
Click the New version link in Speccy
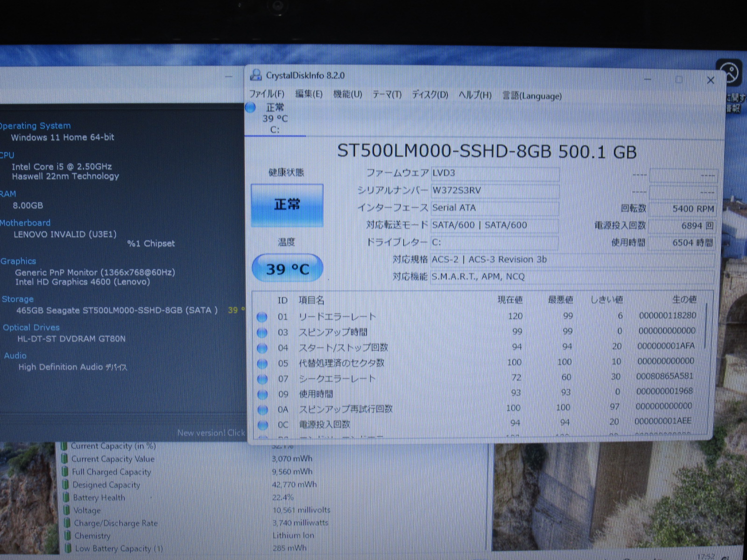tap(211, 433)
